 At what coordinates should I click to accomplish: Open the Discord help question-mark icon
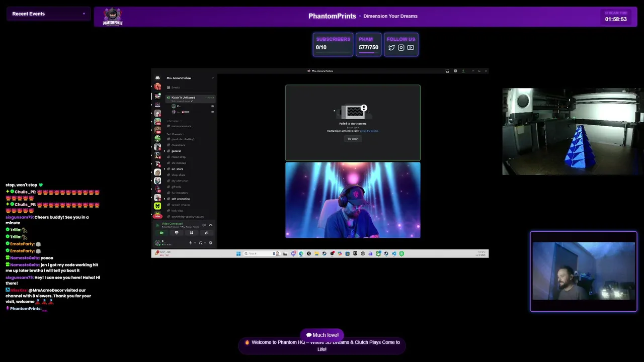tap(455, 71)
